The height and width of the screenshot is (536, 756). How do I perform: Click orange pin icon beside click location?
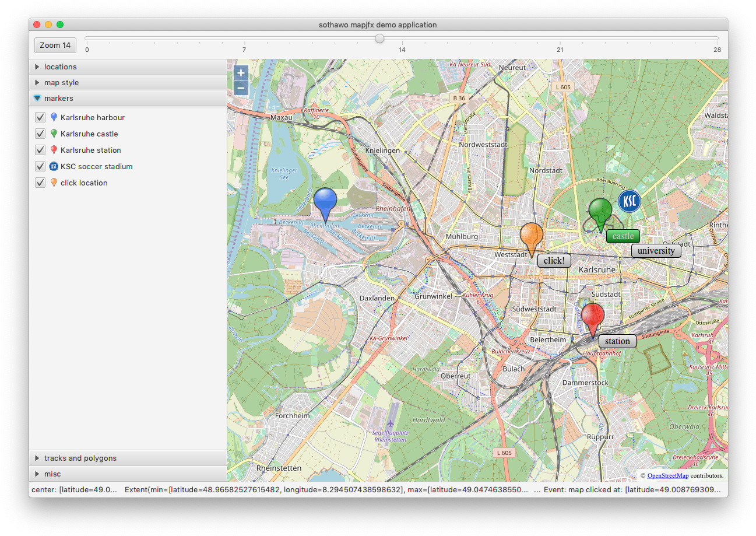(54, 183)
